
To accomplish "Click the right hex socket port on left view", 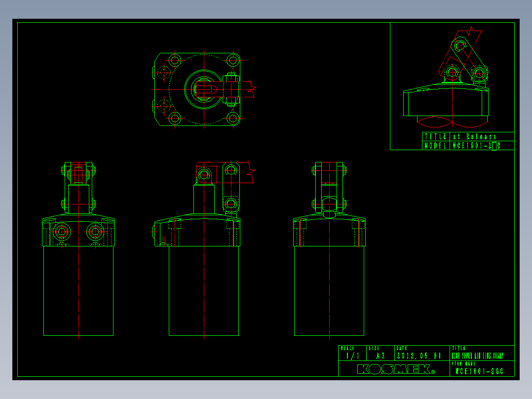I will click(95, 232).
